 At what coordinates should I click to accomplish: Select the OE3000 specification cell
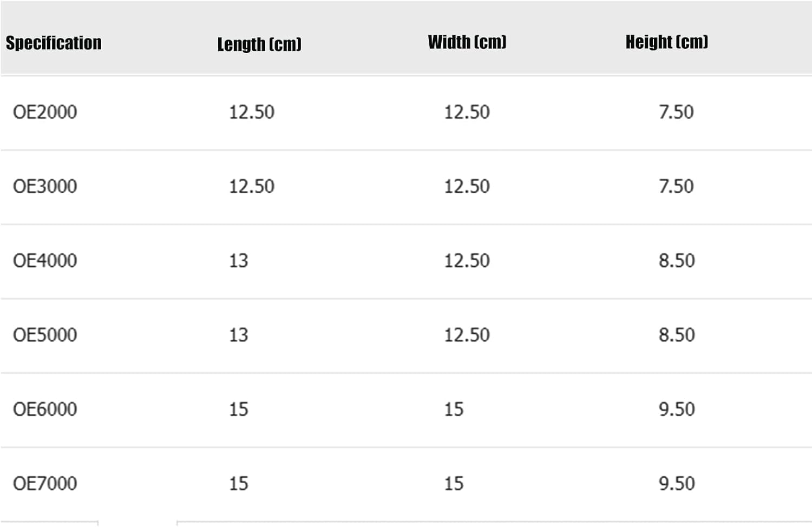pos(45,186)
